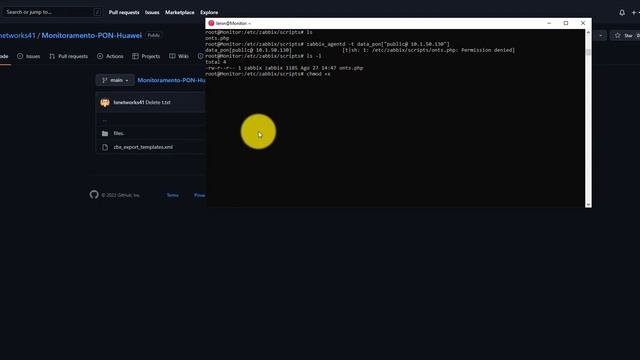Click the Pull requests tab icon
This screenshot has width=640, height=360.
pos(52,56)
